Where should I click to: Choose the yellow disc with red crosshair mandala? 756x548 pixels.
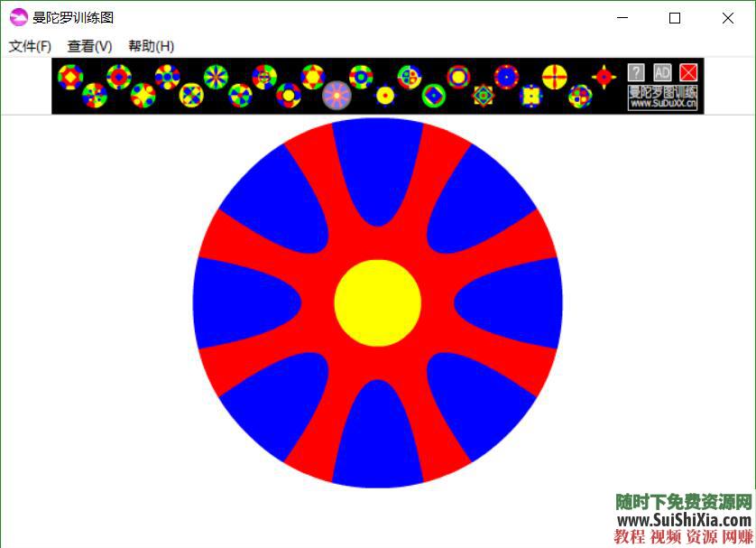click(555, 77)
